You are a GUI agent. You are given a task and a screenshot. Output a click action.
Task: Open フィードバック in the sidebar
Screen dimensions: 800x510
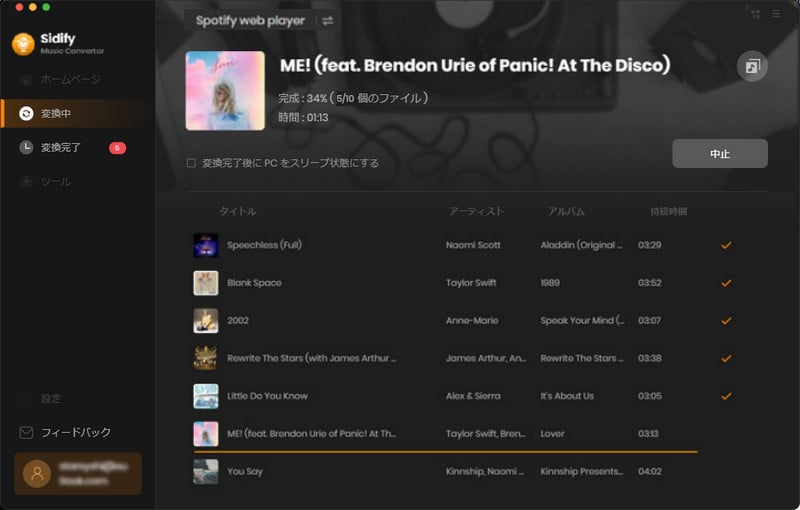pos(78,432)
